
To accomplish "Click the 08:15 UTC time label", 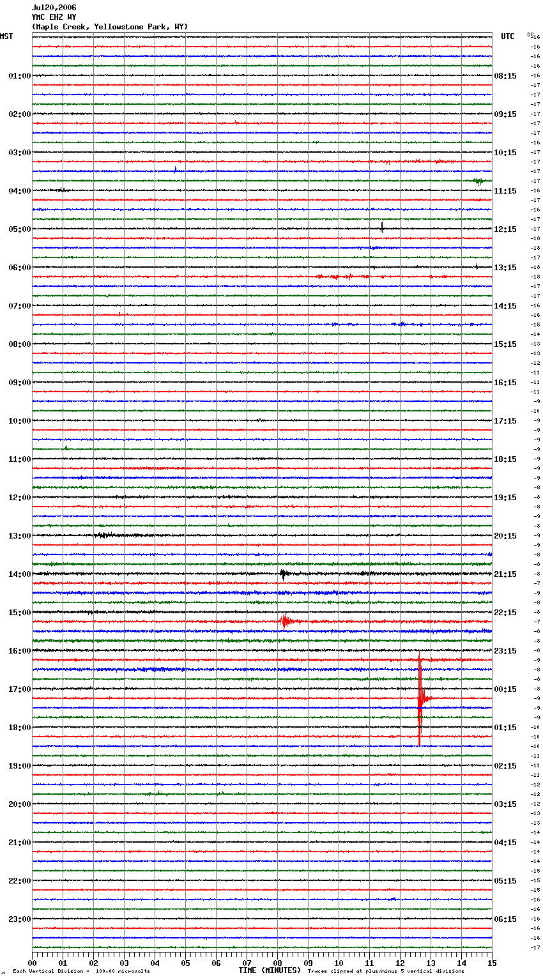I will click(x=505, y=76).
